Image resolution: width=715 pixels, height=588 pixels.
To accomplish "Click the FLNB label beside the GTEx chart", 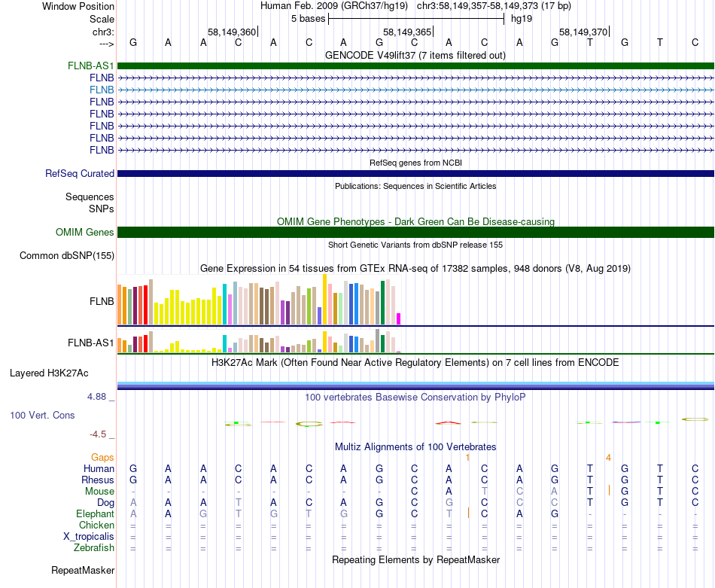I will [x=102, y=301].
